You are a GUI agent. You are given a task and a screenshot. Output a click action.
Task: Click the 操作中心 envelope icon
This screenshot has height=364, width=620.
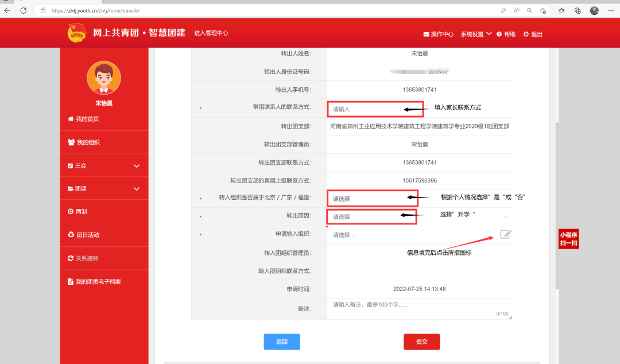[x=426, y=34]
